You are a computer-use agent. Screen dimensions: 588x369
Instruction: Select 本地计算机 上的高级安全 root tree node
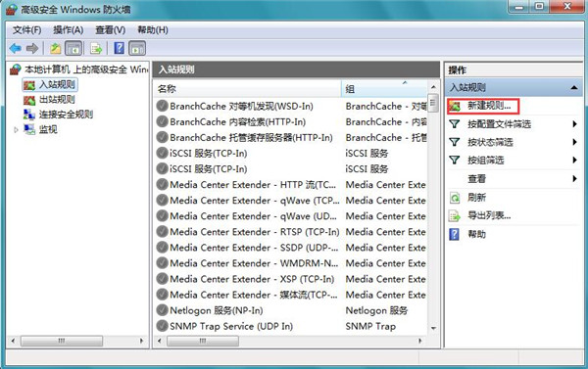86,69
